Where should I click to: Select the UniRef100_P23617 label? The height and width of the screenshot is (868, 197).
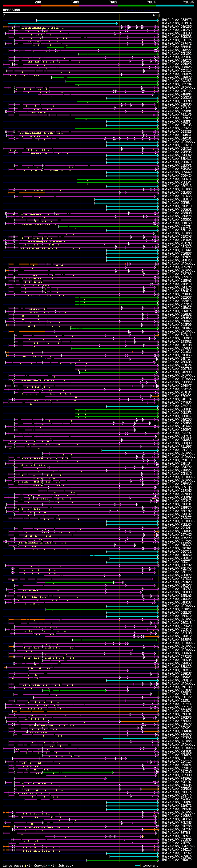tap(176, 128)
